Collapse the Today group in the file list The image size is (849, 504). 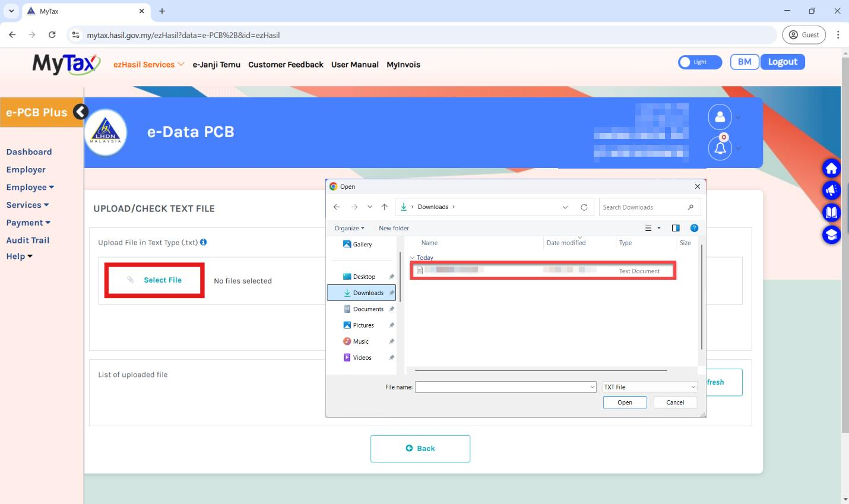tap(411, 257)
